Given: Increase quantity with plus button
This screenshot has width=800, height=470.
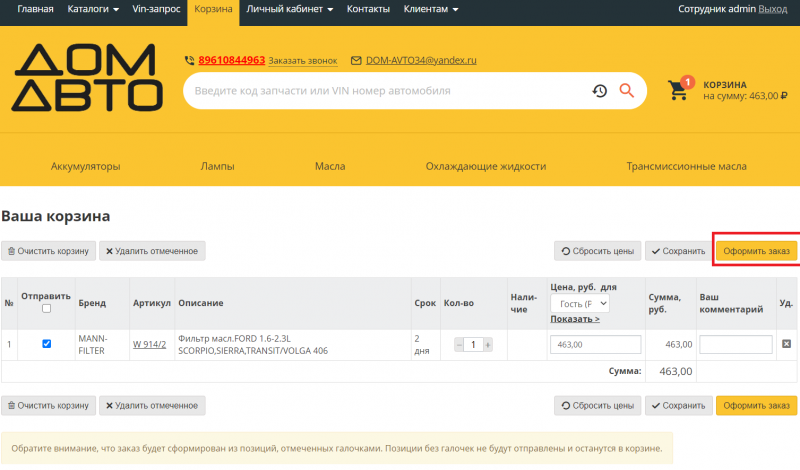Looking at the screenshot, I should point(488,345).
